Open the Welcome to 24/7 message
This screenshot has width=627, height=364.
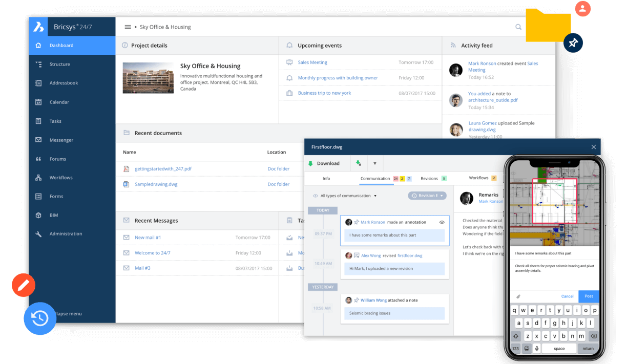coord(153,253)
